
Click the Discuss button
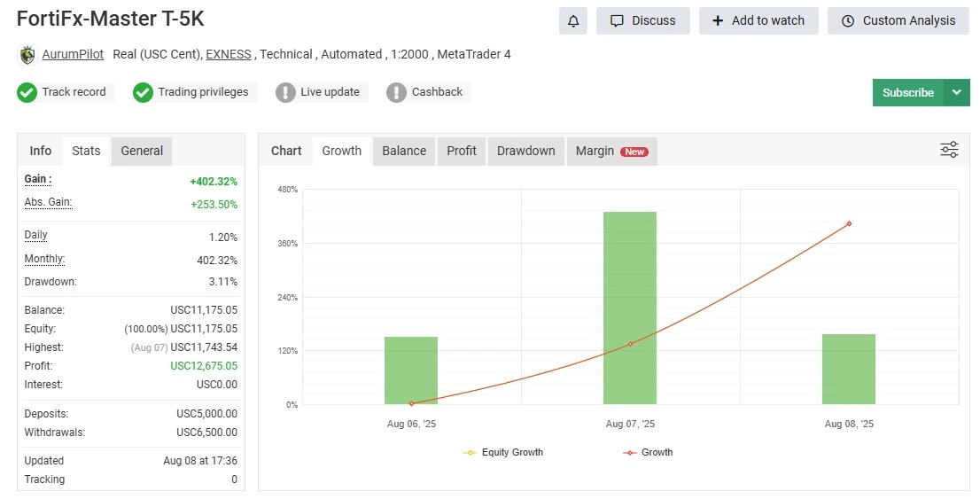pyautogui.click(x=643, y=20)
